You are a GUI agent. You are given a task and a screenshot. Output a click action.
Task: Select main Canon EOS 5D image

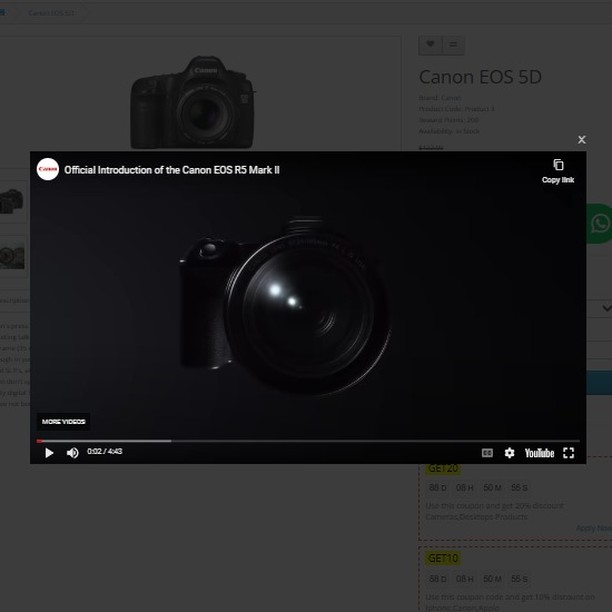coord(192,102)
